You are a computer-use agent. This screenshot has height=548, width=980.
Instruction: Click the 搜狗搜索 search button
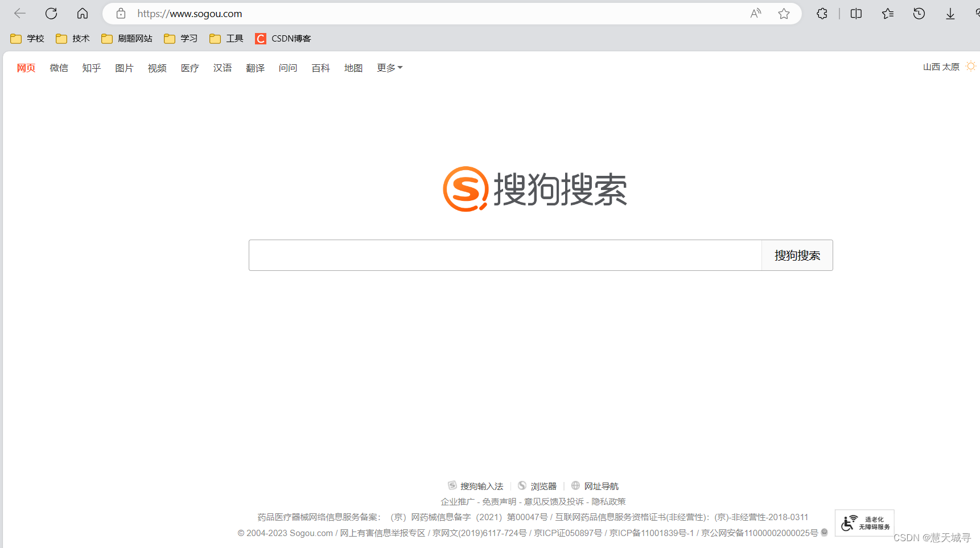click(797, 255)
